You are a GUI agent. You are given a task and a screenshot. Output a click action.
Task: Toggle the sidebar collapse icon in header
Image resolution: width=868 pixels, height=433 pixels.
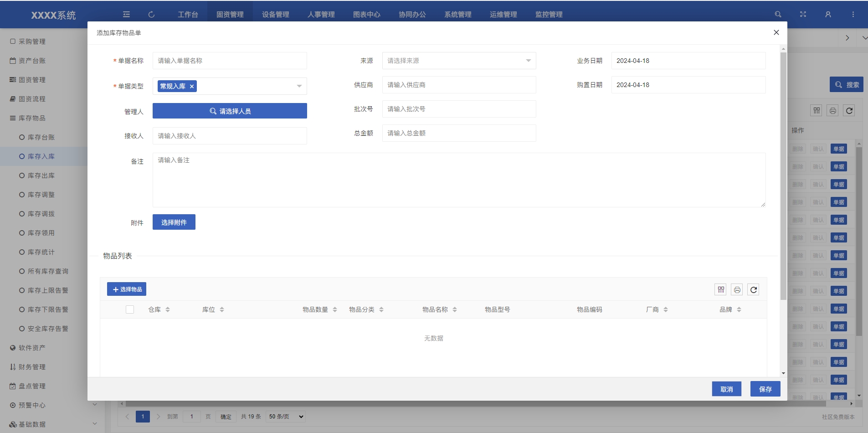(126, 15)
